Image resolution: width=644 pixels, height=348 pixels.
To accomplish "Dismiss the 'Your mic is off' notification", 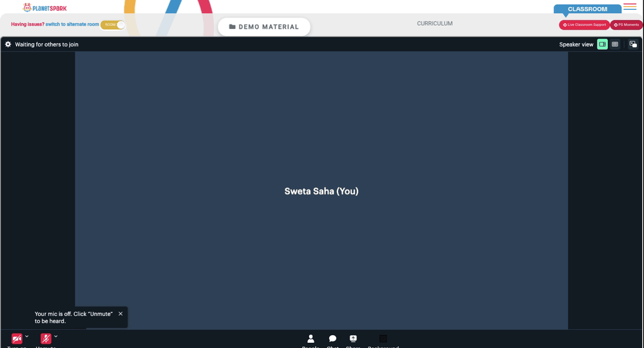I will click(x=120, y=313).
